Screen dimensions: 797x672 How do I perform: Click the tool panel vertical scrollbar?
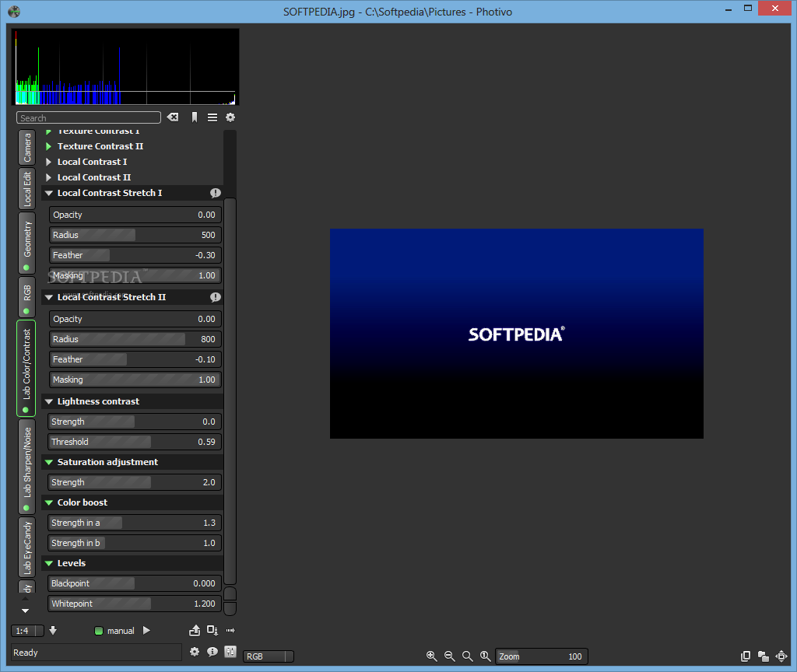[x=230, y=391]
